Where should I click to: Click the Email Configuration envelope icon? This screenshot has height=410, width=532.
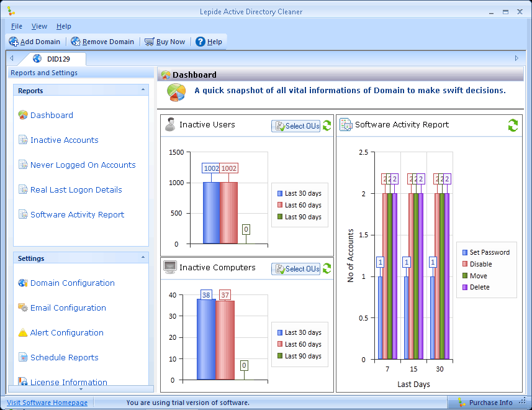pyautogui.click(x=23, y=307)
